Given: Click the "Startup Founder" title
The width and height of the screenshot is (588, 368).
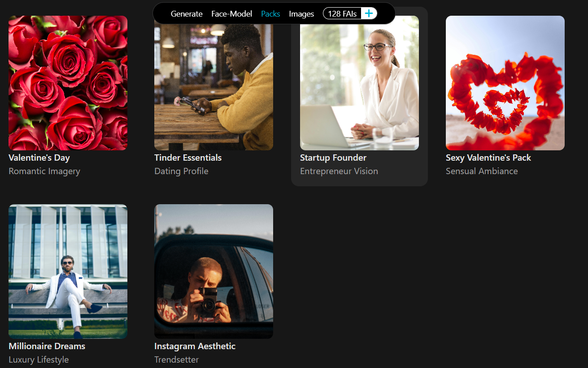Looking at the screenshot, I should pyautogui.click(x=333, y=158).
